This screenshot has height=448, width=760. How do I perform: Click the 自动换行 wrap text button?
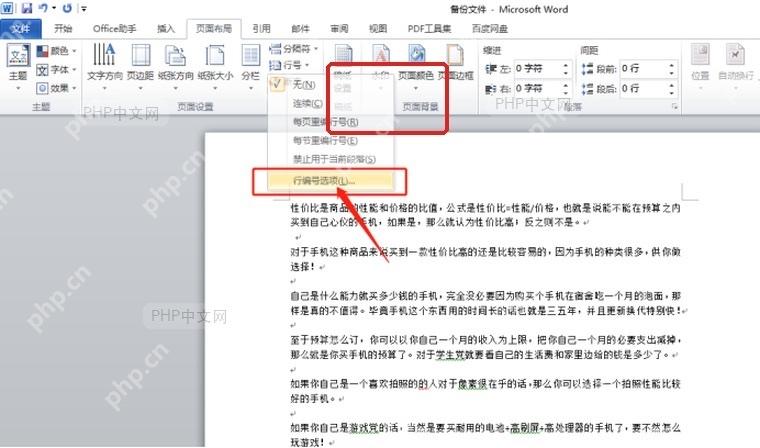(735, 67)
